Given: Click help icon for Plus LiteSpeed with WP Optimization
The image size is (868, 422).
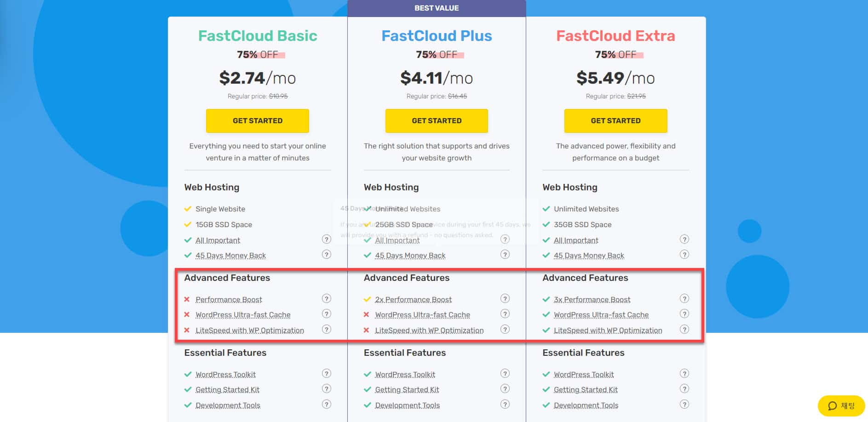Looking at the screenshot, I should click(x=505, y=329).
